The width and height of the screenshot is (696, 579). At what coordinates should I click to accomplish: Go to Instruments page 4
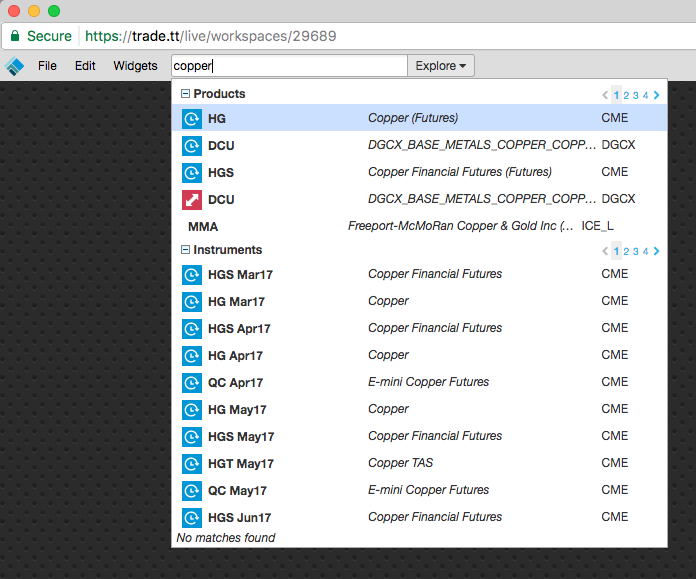(645, 251)
